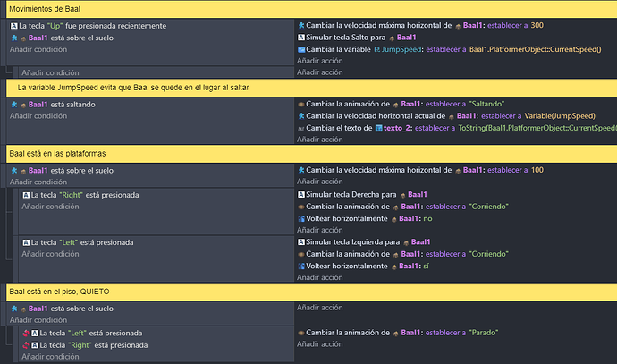617x364 pixels.
Task: Click platformer icon of "Simular tecla Salto" action
Action: 301,38
